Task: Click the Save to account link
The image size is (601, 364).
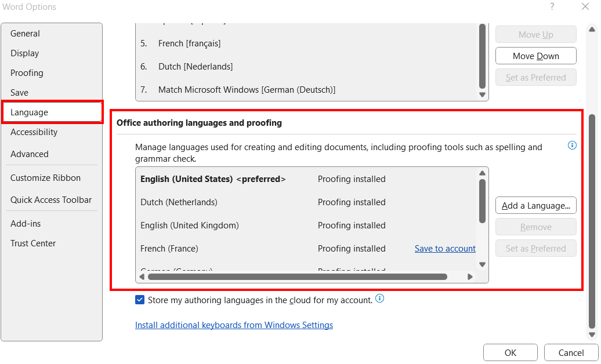Action: click(445, 249)
